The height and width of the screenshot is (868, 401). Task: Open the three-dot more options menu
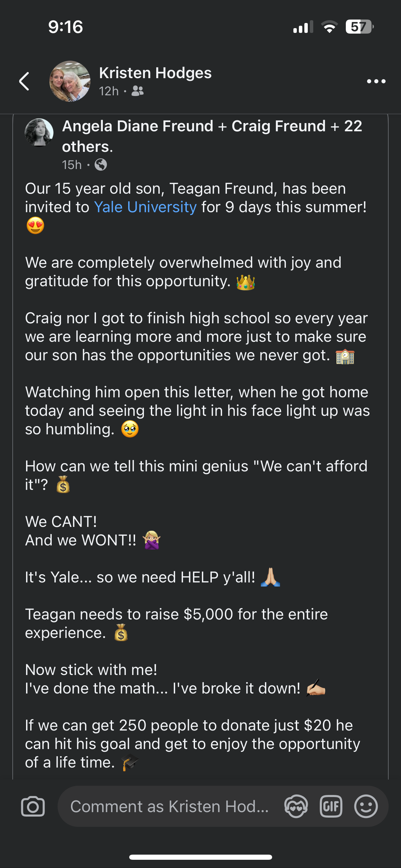tap(376, 82)
